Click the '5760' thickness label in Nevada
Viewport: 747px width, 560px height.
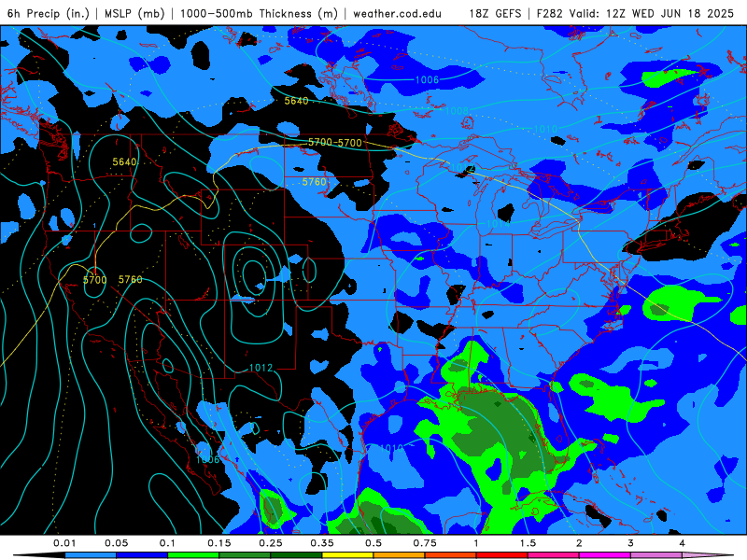(x=131, y=279)
